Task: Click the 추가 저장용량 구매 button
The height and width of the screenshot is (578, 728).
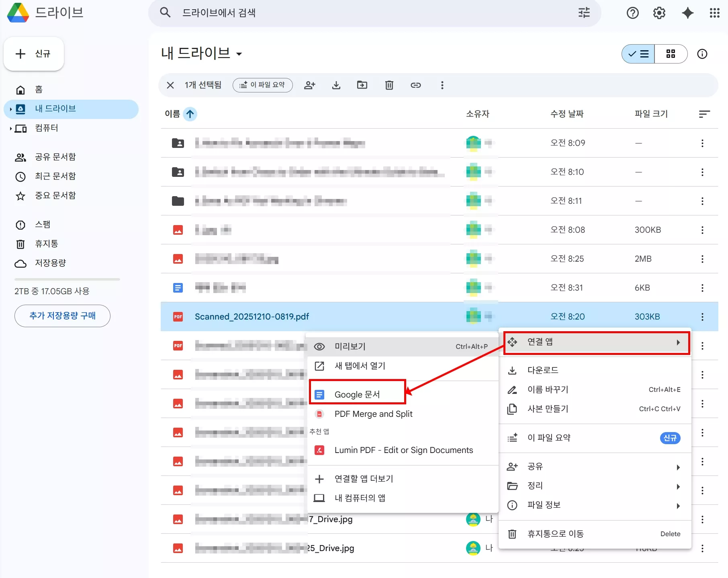Action: click(x=62, y=316)
